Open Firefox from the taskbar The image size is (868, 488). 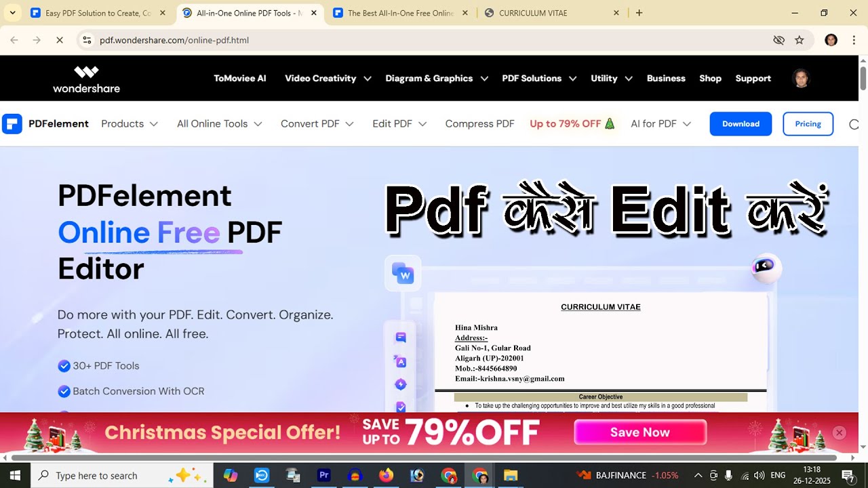[x=386, y=475]
